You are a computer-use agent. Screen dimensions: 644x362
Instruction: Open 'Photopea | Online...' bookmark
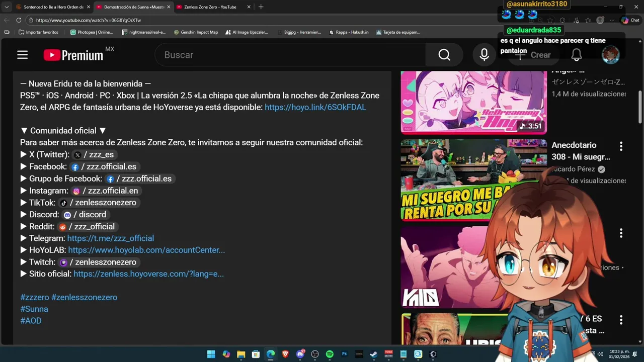[92, 32]
